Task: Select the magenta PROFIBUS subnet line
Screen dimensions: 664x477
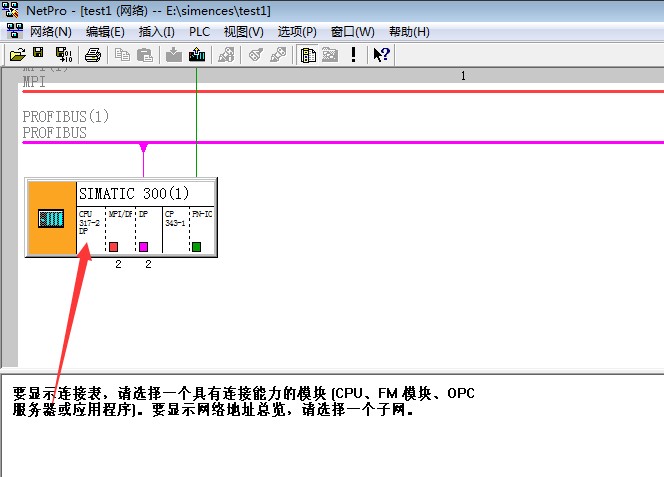Action: coord(400,142)
